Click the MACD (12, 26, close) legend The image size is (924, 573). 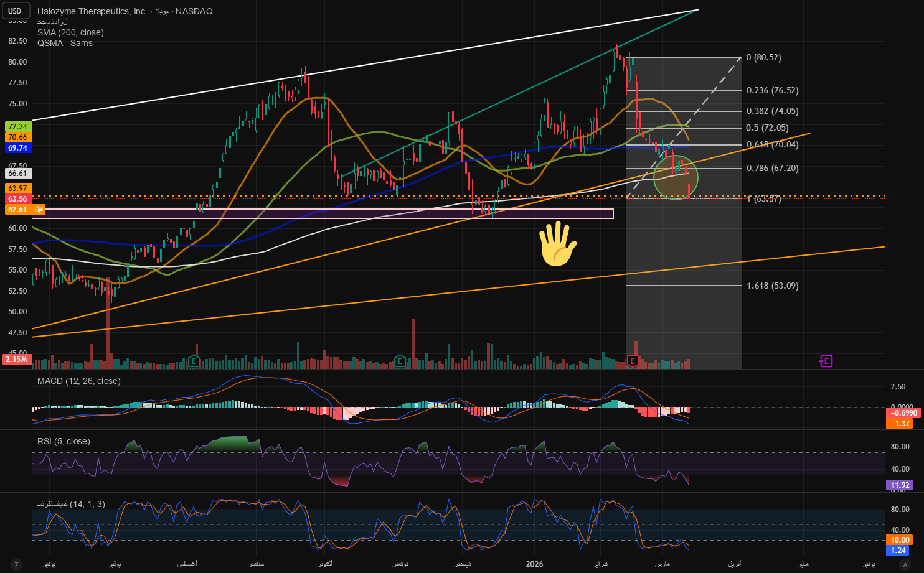(x=78, y=381)
